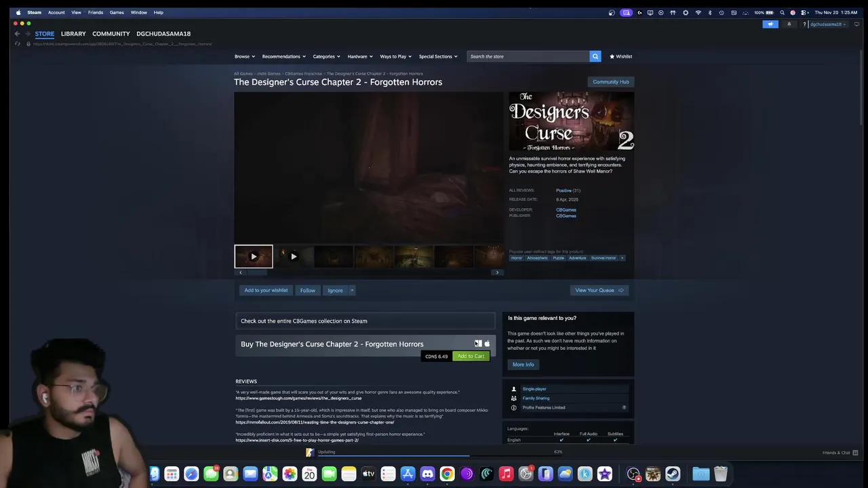Click the Survival Horror tag
This screenshot has height=488, width=868.
(604, 258)
